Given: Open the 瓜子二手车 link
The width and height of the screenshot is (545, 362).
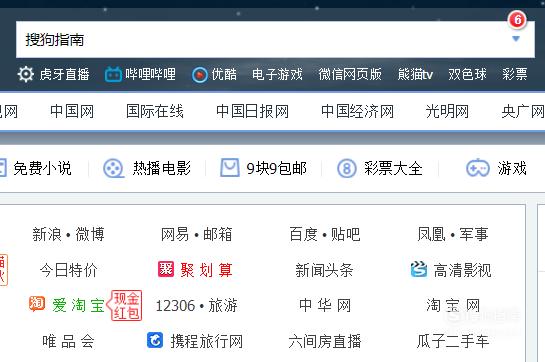Looking at the screenshot, I should 453,341.
